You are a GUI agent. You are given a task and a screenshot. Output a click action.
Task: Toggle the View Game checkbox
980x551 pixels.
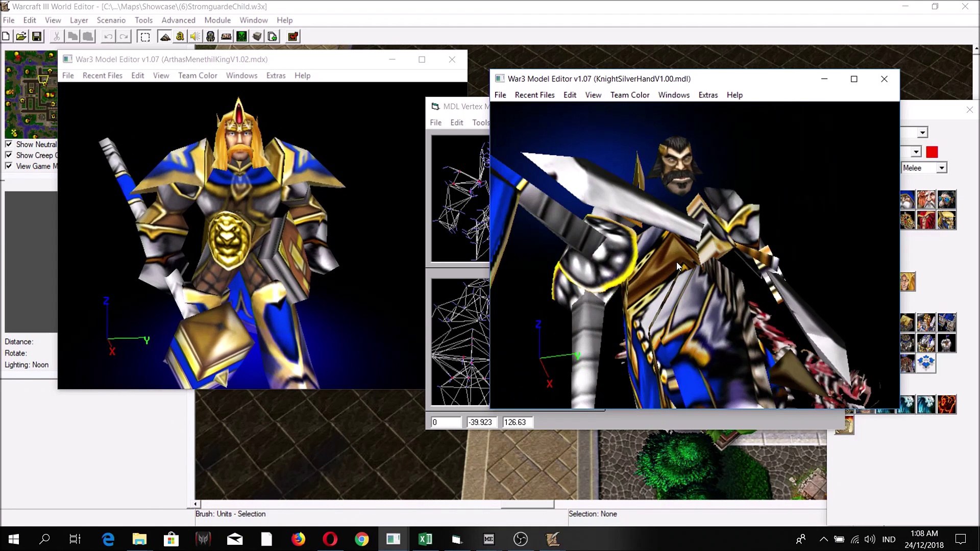point(9,166)
